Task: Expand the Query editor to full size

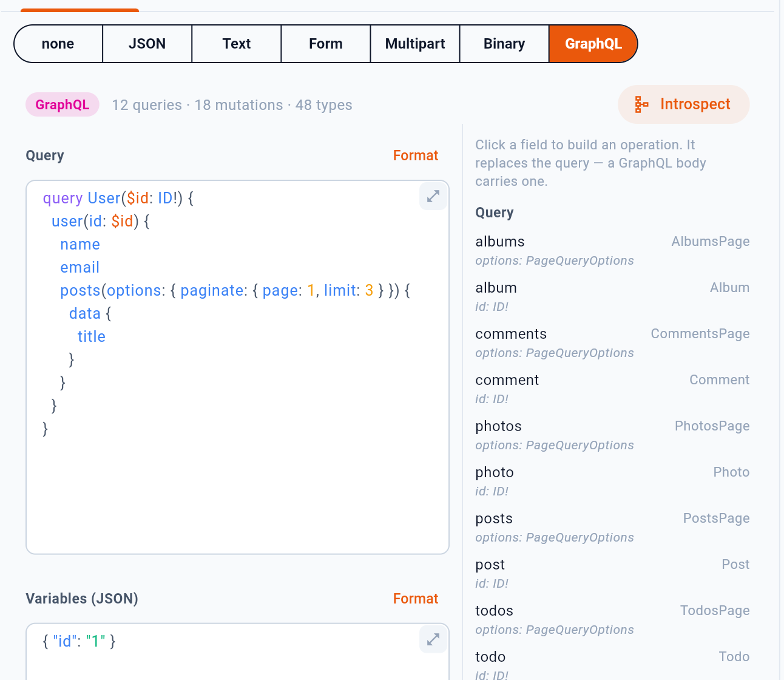Action: click(433, 196)
